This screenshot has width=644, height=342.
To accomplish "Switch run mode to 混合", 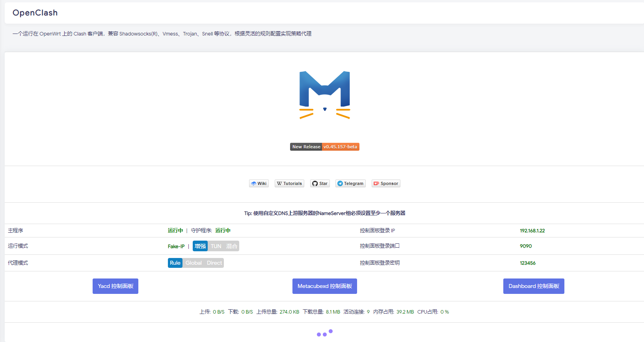I will 232,246.
